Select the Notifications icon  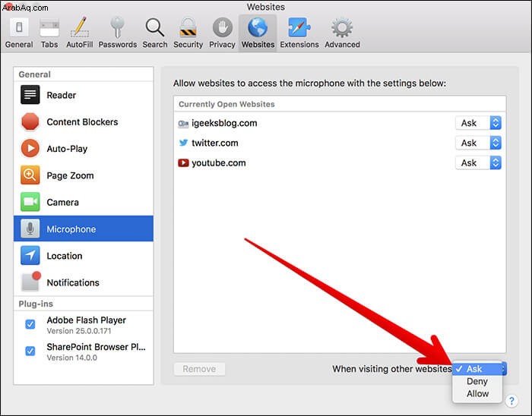30,282
